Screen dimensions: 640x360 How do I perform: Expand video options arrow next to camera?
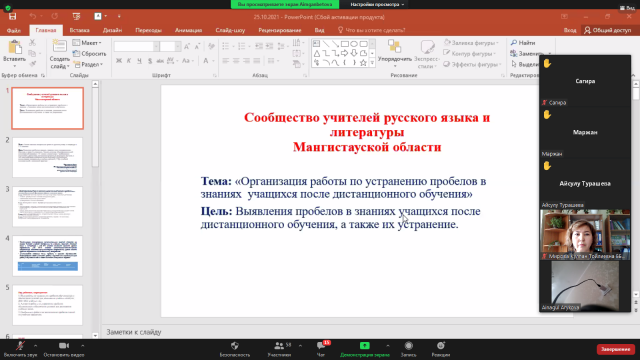[x=82, y=346]
